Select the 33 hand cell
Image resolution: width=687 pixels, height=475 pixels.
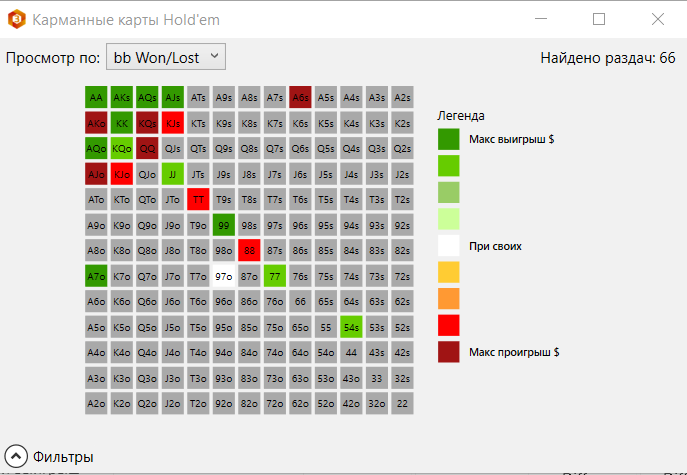point(377,378)
